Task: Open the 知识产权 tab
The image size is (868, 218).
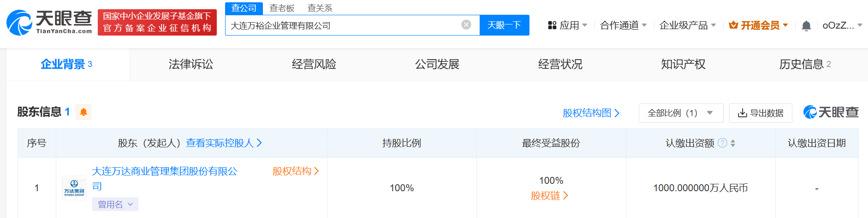Action: 683,64
